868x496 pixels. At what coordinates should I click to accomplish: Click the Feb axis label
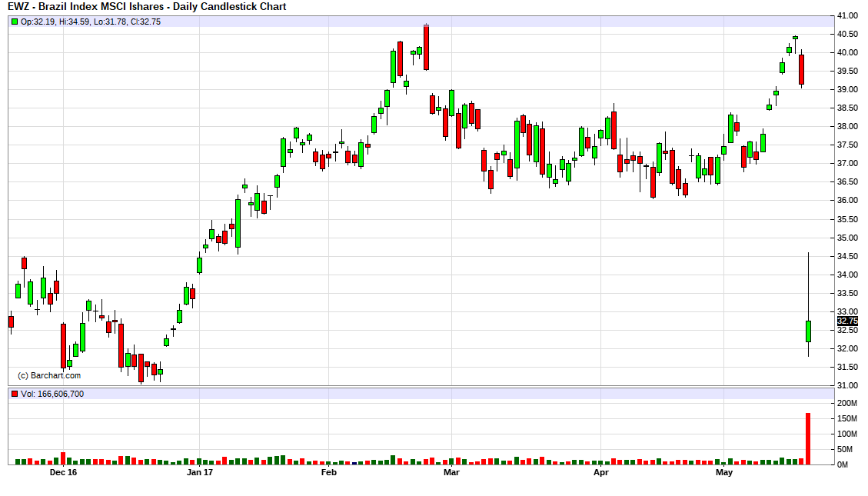click(x=329, y=472)
